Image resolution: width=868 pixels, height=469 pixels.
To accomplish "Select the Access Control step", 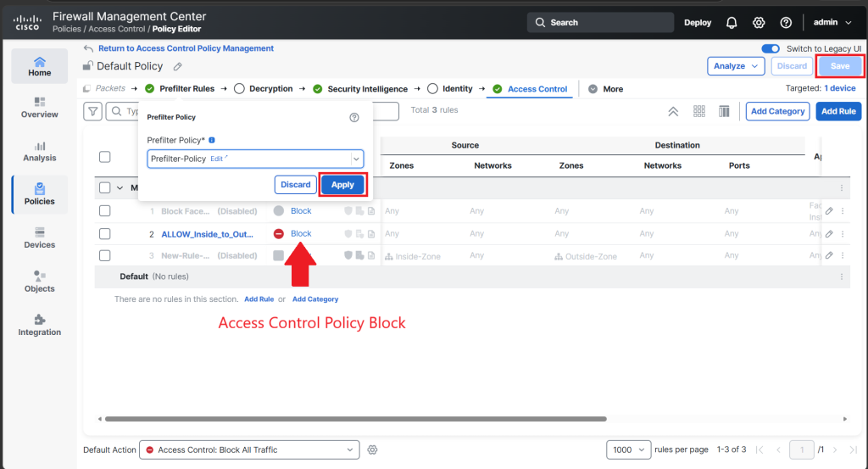I will click(531, 88).
